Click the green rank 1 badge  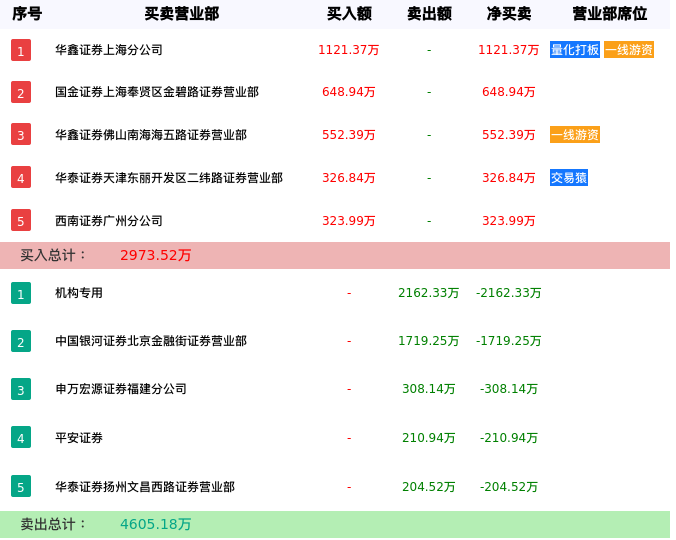pos(21,293)
